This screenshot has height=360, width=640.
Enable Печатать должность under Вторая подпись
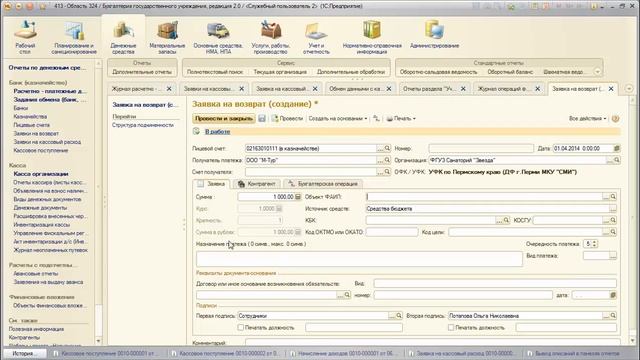click(x=451, y=327)
